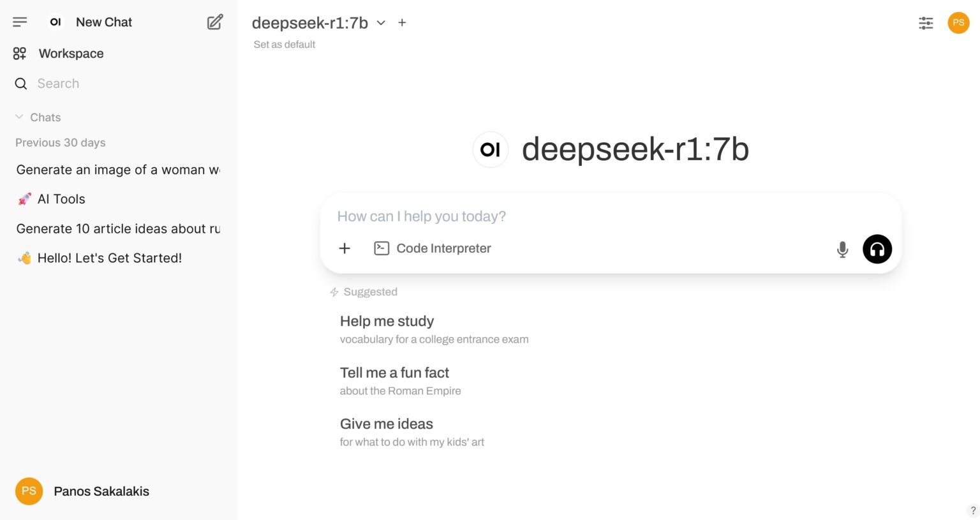Select the Tell me a fun fact suggestion

tap(394, 373)
